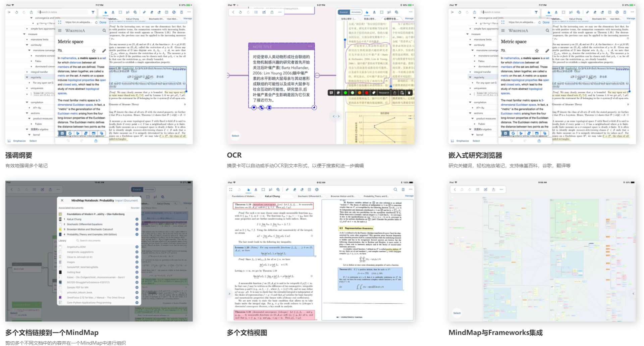Image resolution: width=644 pixels, height=346 pixels.
Task: Click the fullscreen arrows icon in 嵌入式研究浏览器 browser
Action: pos(503,22)
